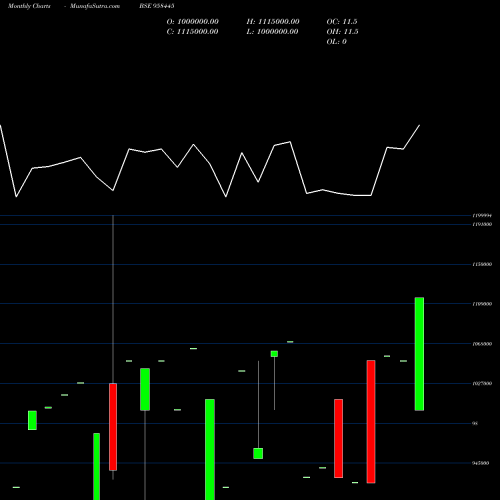Image resolution: width=500 pixels, height=500 pixels.
Task: Click the 'OH: 11.5' reading
Action: 342,32
